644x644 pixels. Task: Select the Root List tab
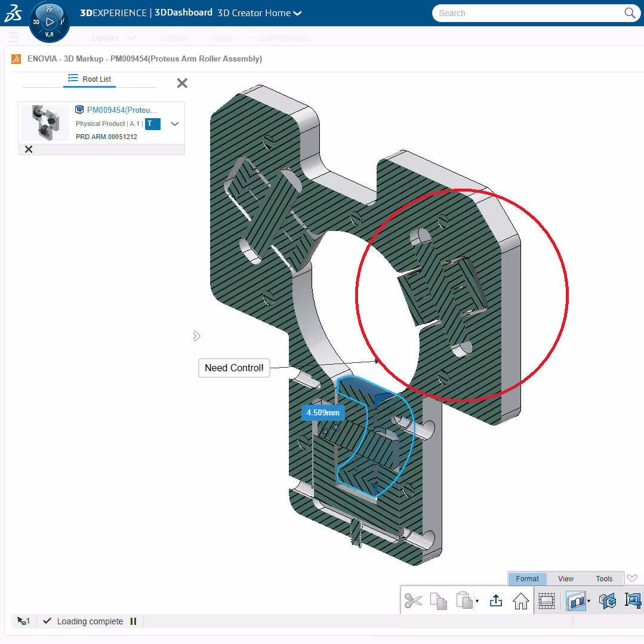tap(90, 79)
